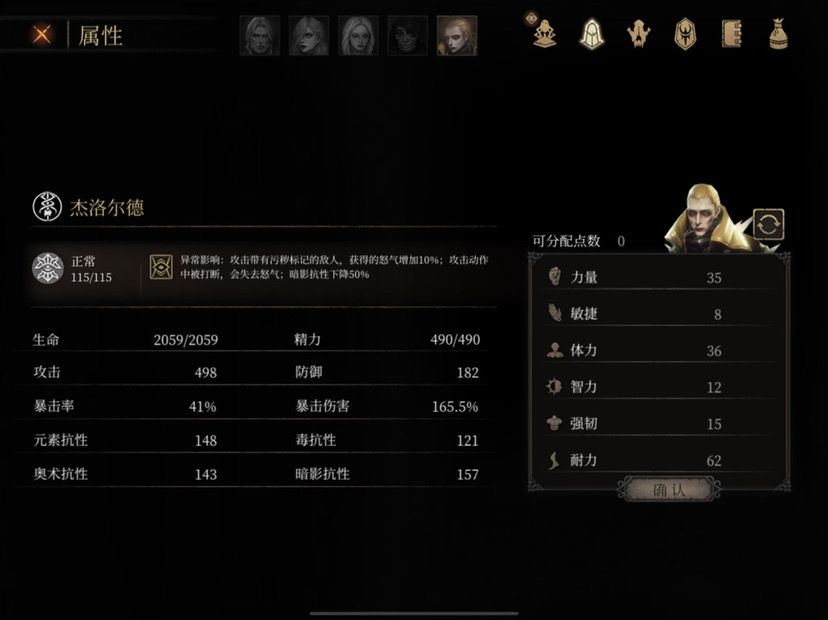
Task: Open the money bag inventory tab
Action: (x=778, y=34)
